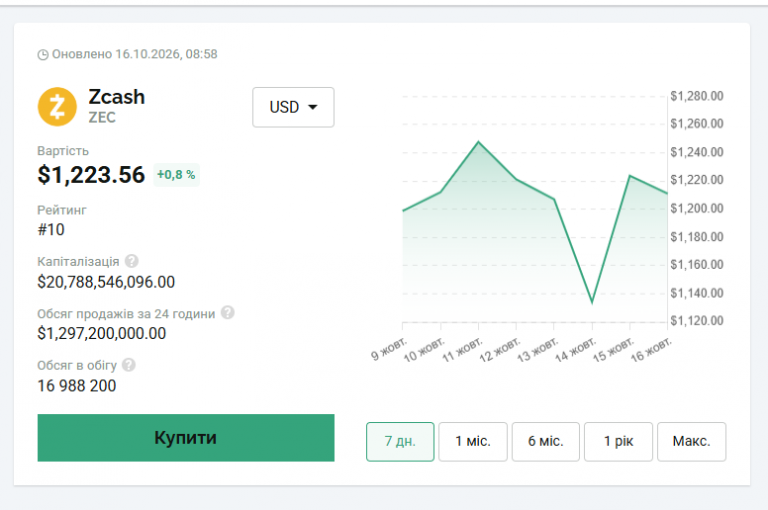Select the 7 дн. chart range
Viewport: 768px width, 510px height.
click(400, 441)
